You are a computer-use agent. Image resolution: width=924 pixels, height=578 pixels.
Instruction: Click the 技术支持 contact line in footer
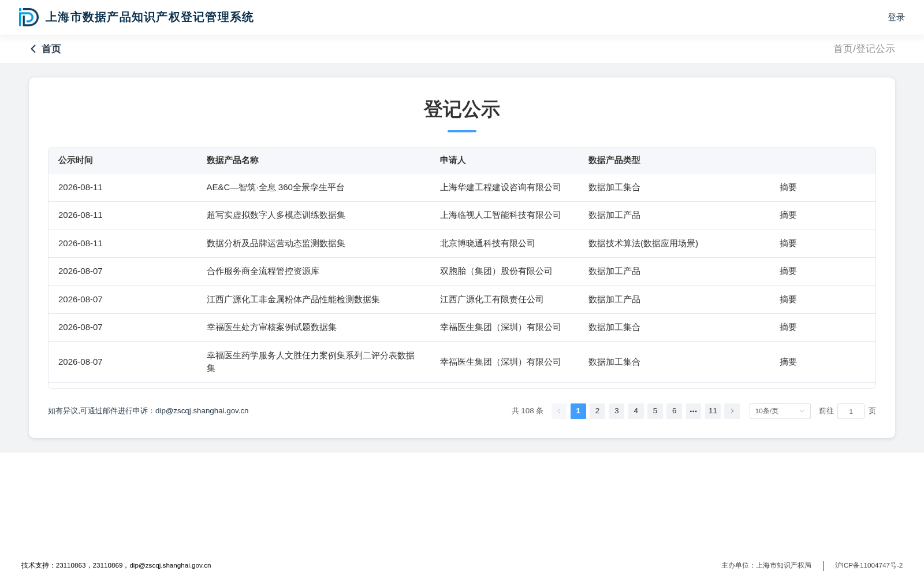tap(116, 565)
